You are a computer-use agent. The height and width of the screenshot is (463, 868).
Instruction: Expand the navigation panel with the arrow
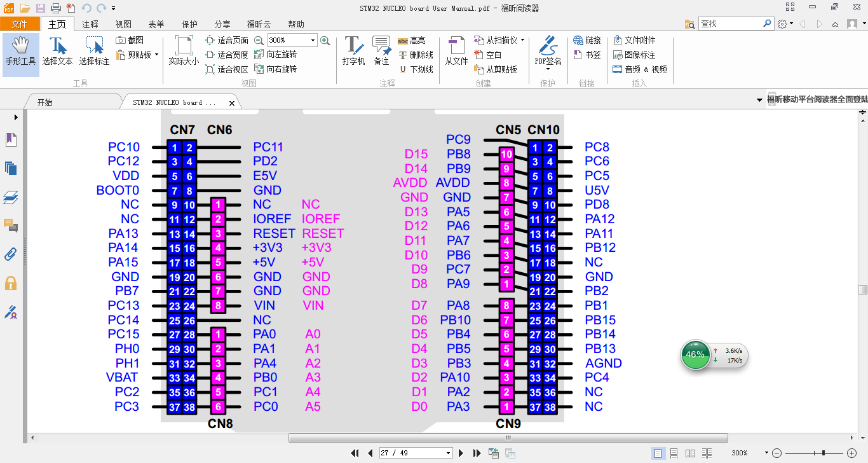click(16, 117)
